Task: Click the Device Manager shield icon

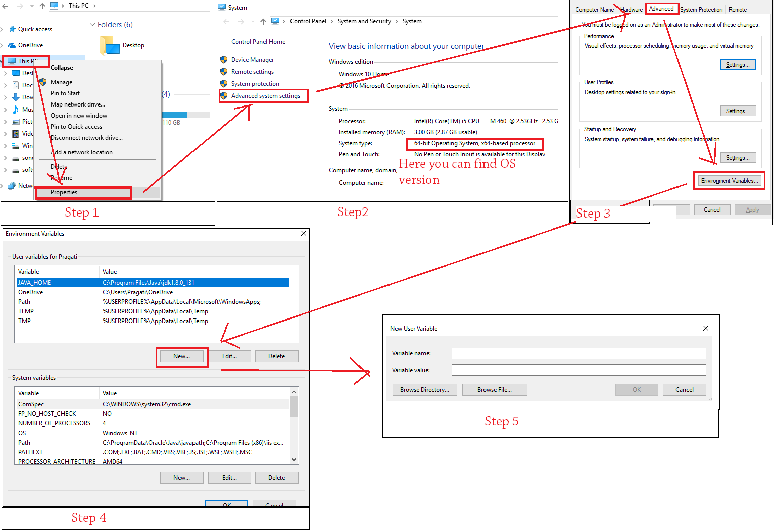Action: pos(224,60)
